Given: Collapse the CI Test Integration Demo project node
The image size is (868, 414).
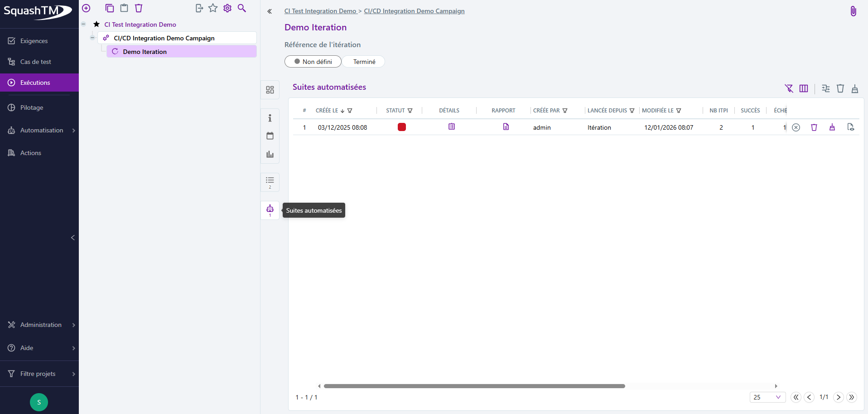Looking at the screenshot, I should 84,24.
